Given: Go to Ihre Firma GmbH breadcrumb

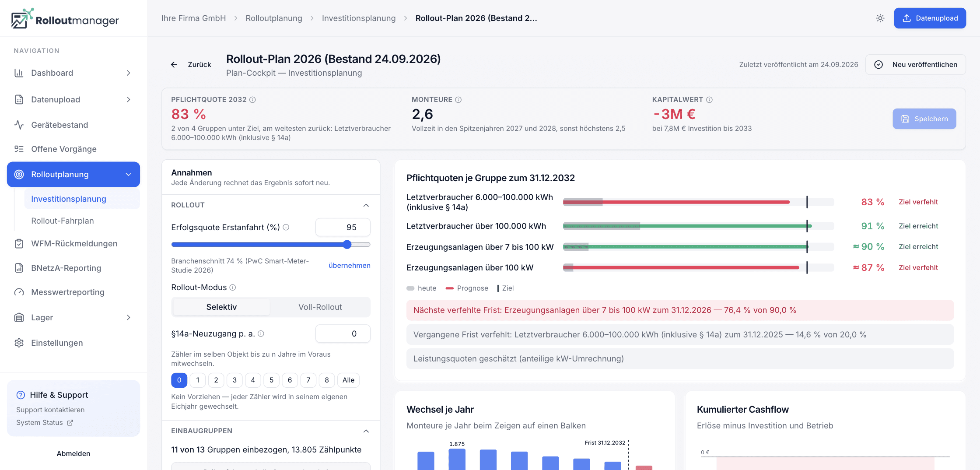Looking at the screenshot, I should pos(193,18).
